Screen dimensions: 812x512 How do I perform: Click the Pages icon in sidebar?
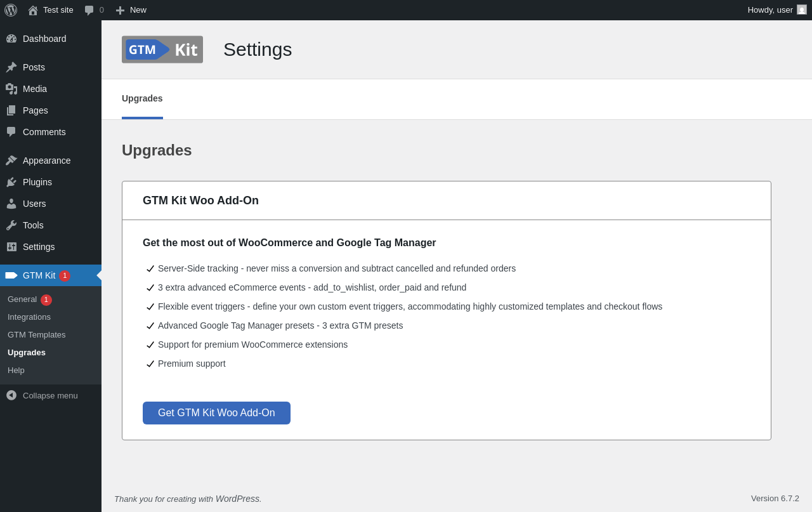click(11, 110)
